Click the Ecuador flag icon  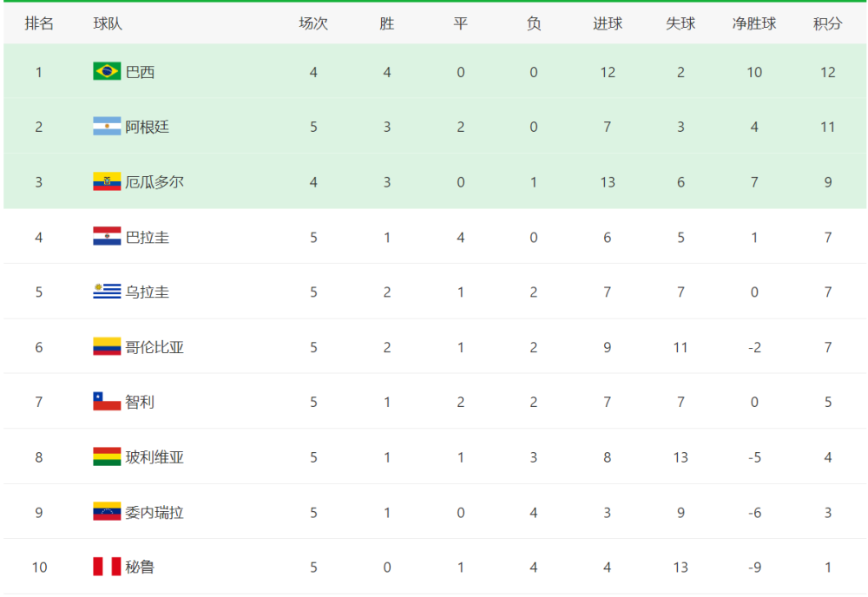(x=107, y=181)
